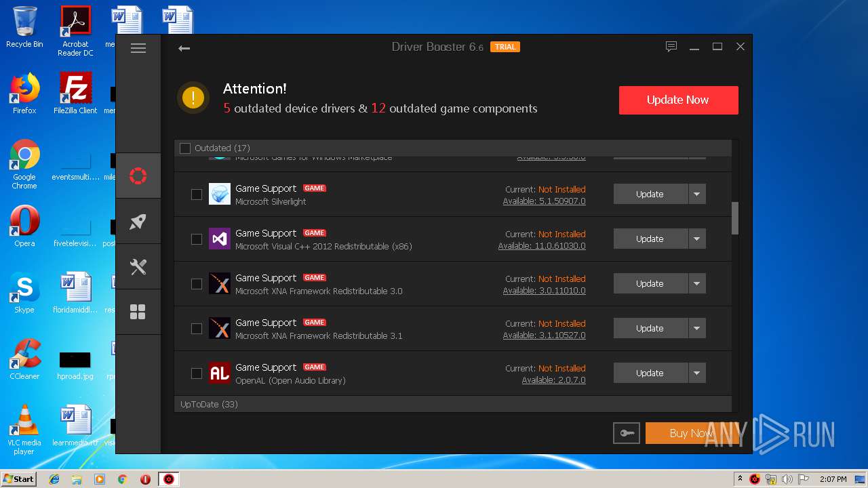Click the Chrome taskbar icon
The width and height of the screenshot is (868, 488).
point(122,479)
